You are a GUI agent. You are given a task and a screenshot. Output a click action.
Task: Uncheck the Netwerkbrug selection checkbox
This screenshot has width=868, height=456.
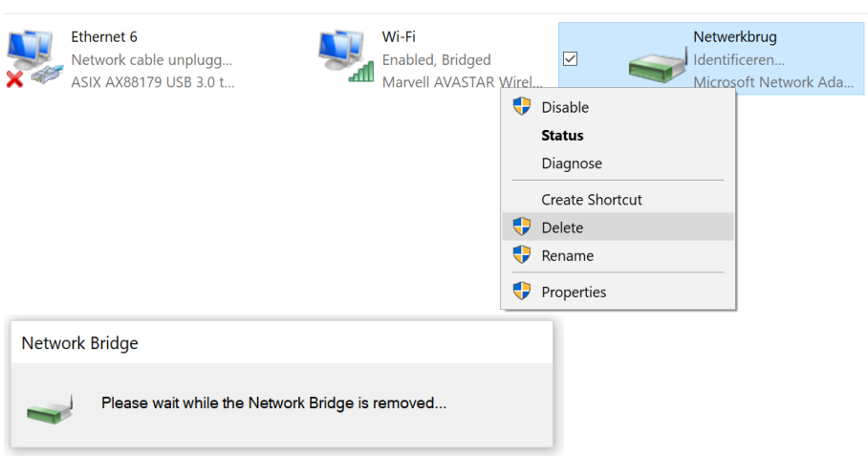coord(571,59)
